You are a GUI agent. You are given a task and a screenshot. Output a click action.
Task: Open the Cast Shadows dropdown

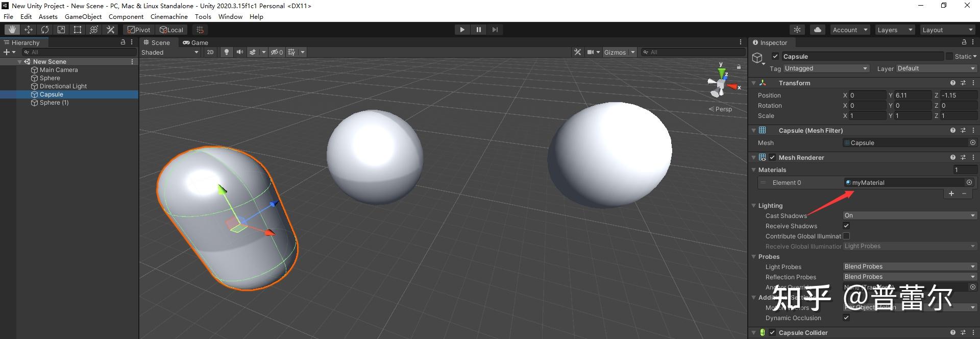coord(910,215)
